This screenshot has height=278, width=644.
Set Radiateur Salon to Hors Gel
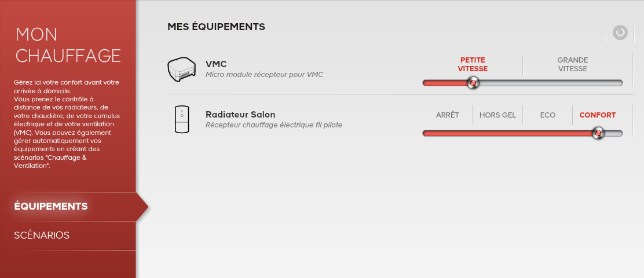(498, 115)
